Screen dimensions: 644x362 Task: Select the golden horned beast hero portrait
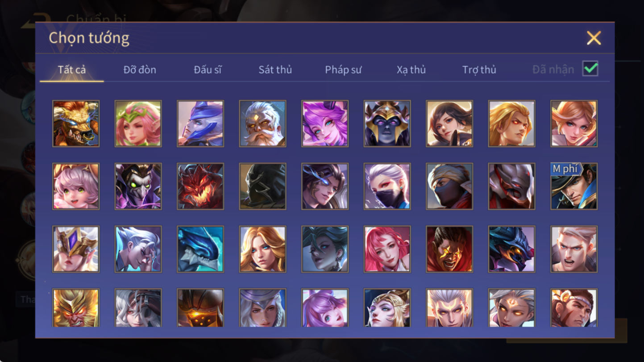click(76, 123)
